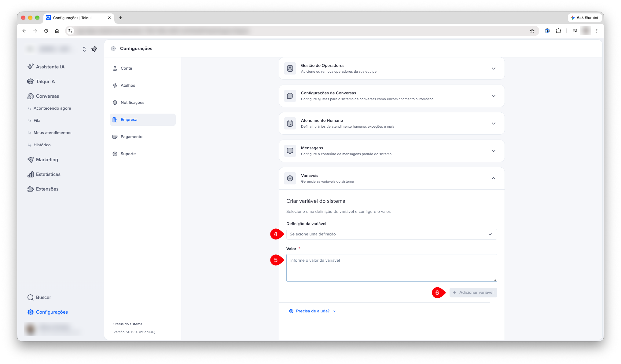The image size is (621, 364).
Task: Open the Marketing section
Action: pos(42,159)
